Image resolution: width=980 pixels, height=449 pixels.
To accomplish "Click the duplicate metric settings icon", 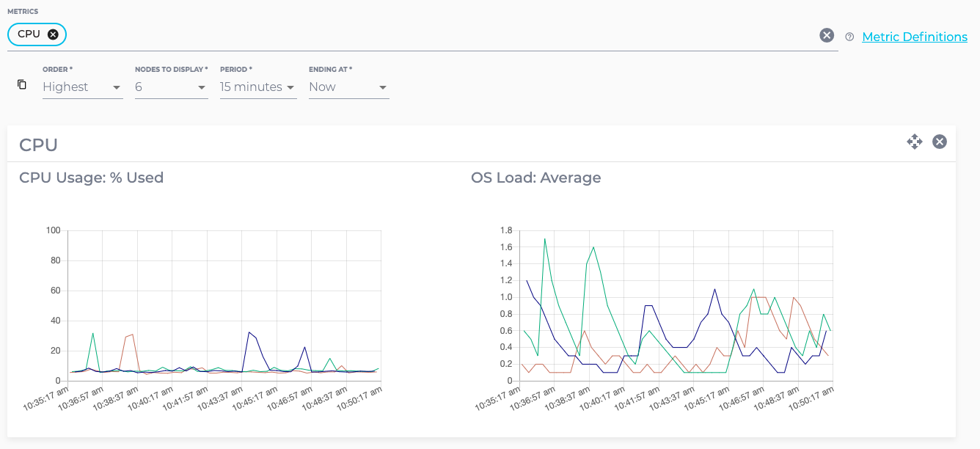I will [x=21, y=85].
